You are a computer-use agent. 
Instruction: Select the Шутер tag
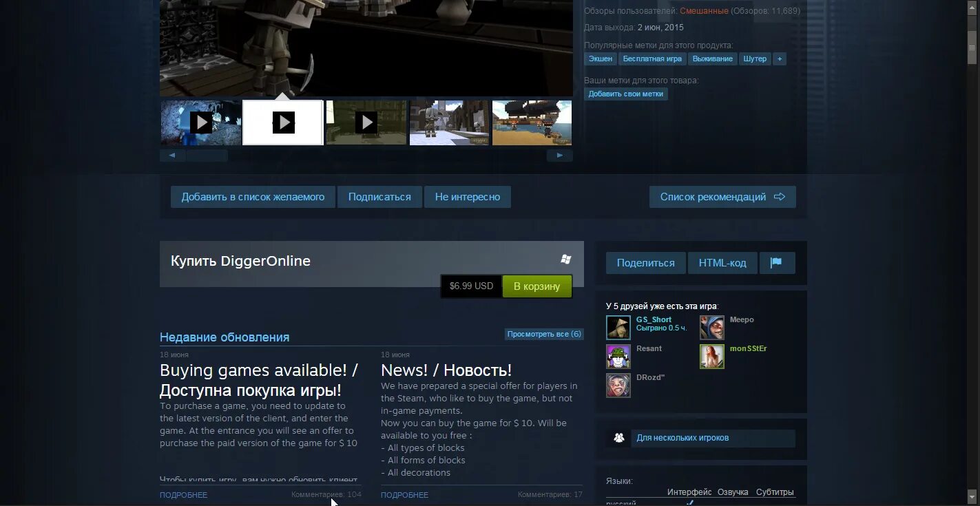click(755, 59)
